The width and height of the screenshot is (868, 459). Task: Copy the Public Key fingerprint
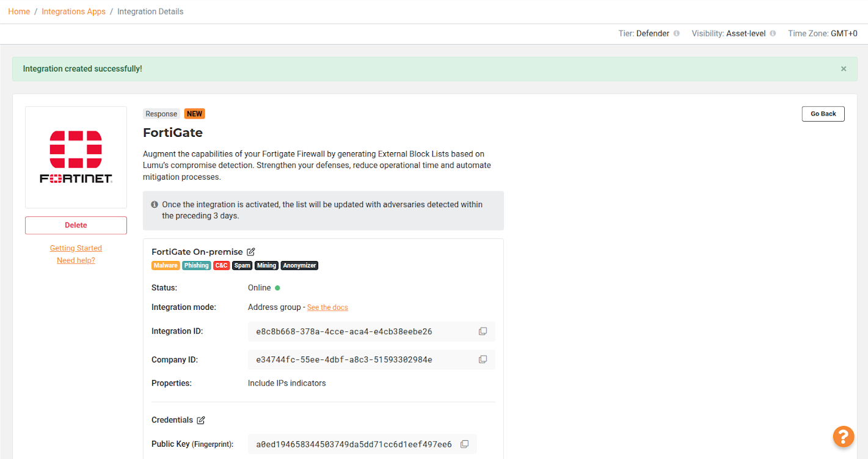tap(464, 444)
